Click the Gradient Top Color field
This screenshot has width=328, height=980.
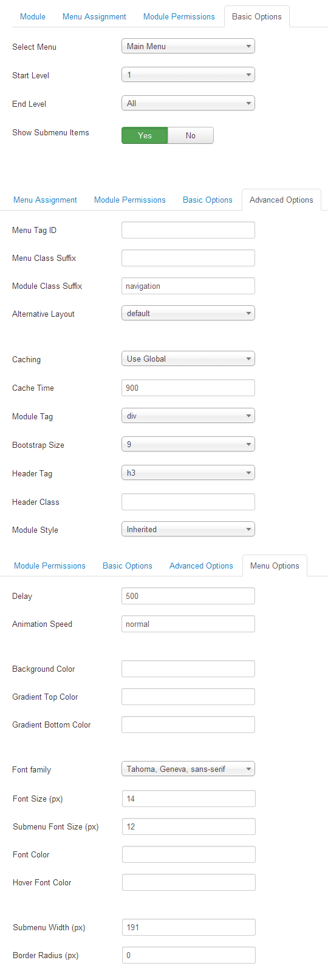coord(188,697)
